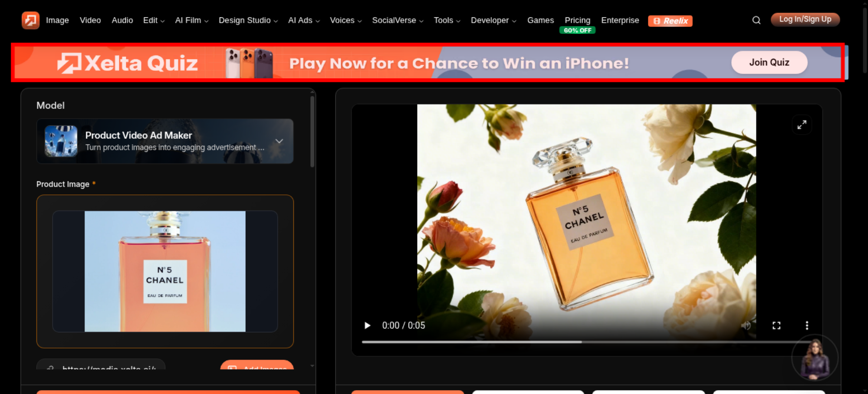Screen dimensions: 868x394
Task: Click the product image URL input field
Action: [x=101, y=364]
